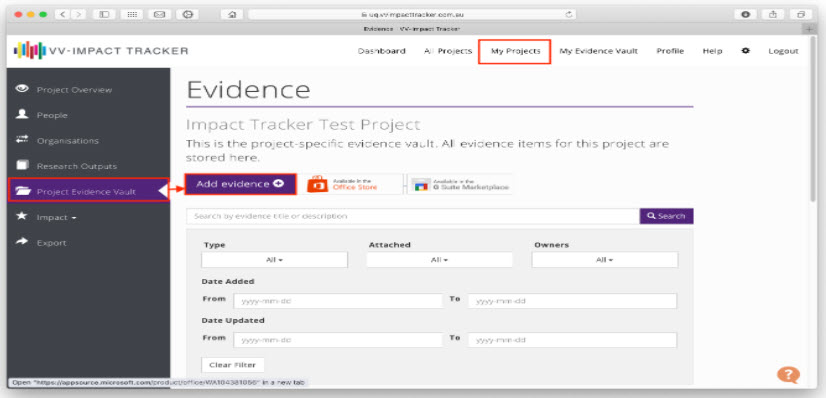Open the Profile page
This screenshot has height=398, width=826.
[x=670, y=51]
